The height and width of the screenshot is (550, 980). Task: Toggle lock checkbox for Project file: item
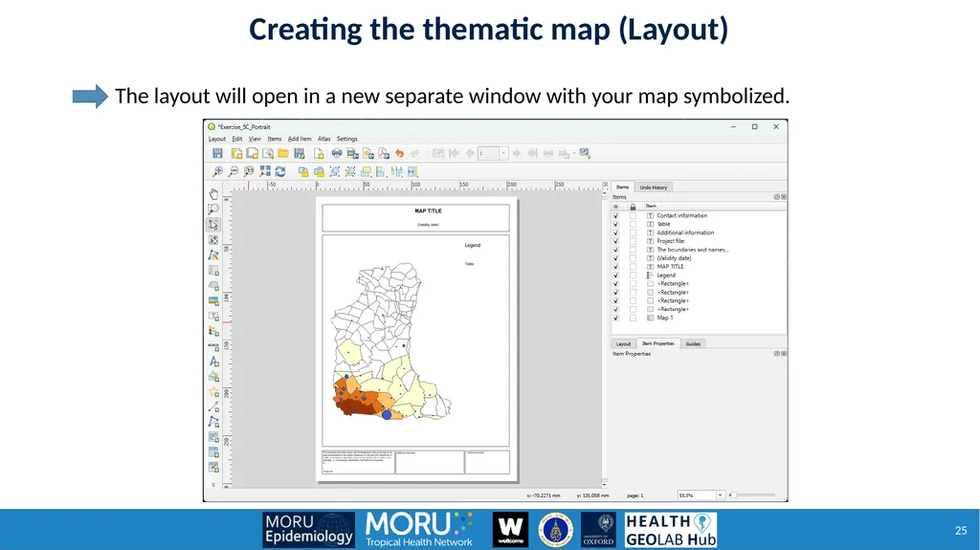pos(633,241)
